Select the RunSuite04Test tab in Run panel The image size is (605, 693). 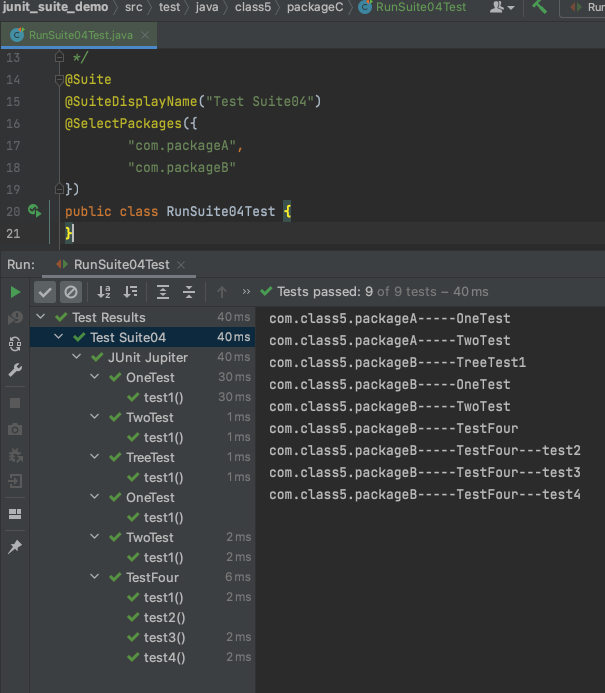(x=121, y=265)
